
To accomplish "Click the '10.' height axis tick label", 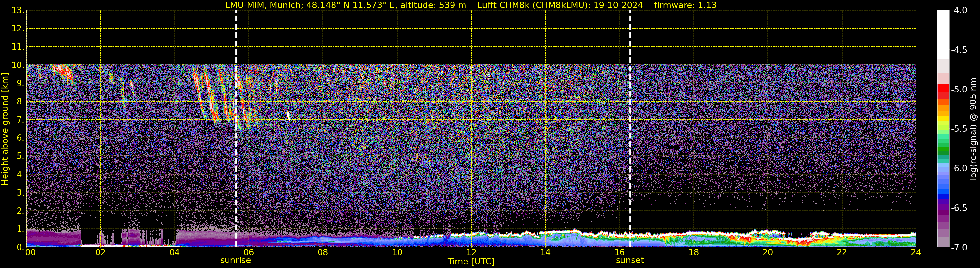I will click(x=18, y=65).
